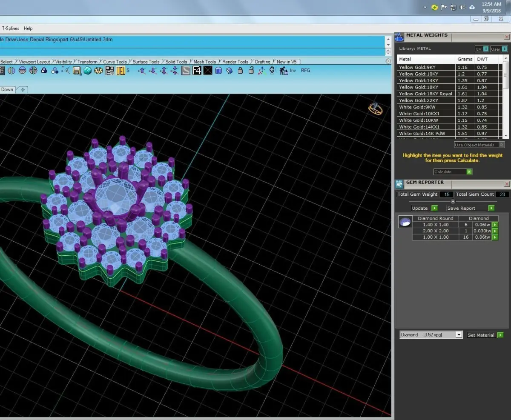This screenshot has width=511, height=420.
Task: Click the volume speaker icon in system tray
Action: click(462, 7)
